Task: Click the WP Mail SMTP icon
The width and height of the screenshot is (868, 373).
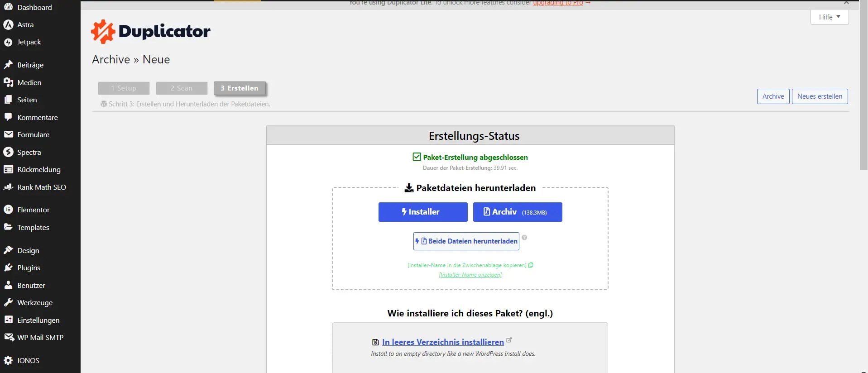Action: 9,337
